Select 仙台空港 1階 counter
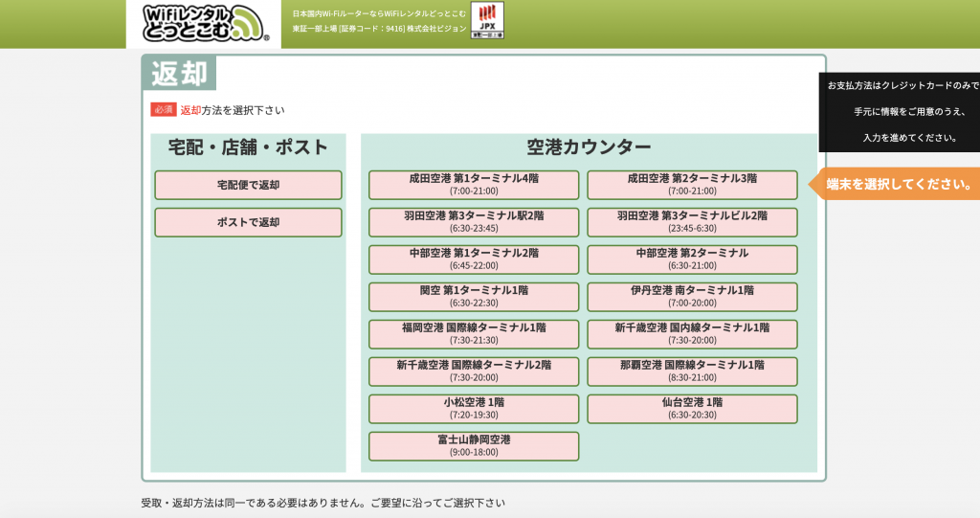 pyautogui.click(x=692, y=409)
